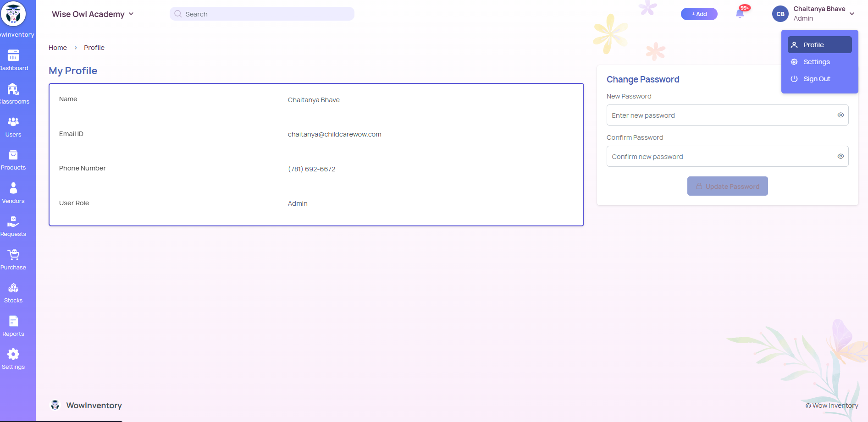The image size is (868, 422).
Task: Open the Reports sidebar icon
Action: [x=13, y=321]
